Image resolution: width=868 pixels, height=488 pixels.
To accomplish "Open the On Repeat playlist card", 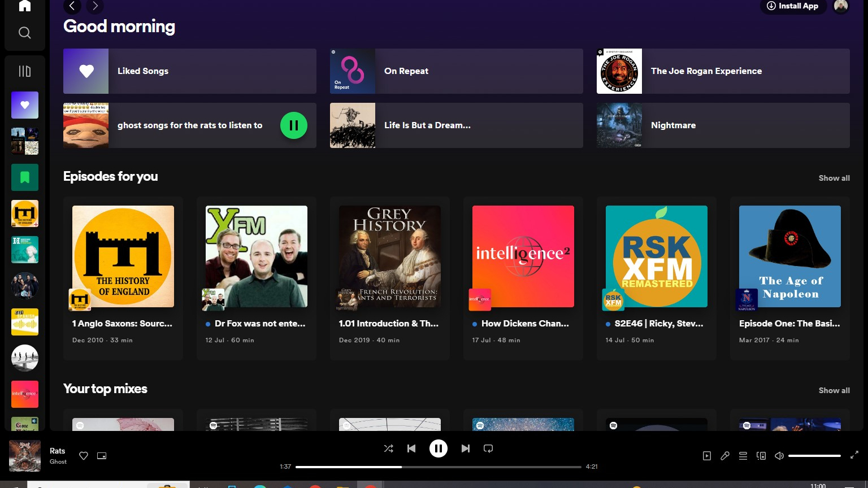I will pos(457,71).
